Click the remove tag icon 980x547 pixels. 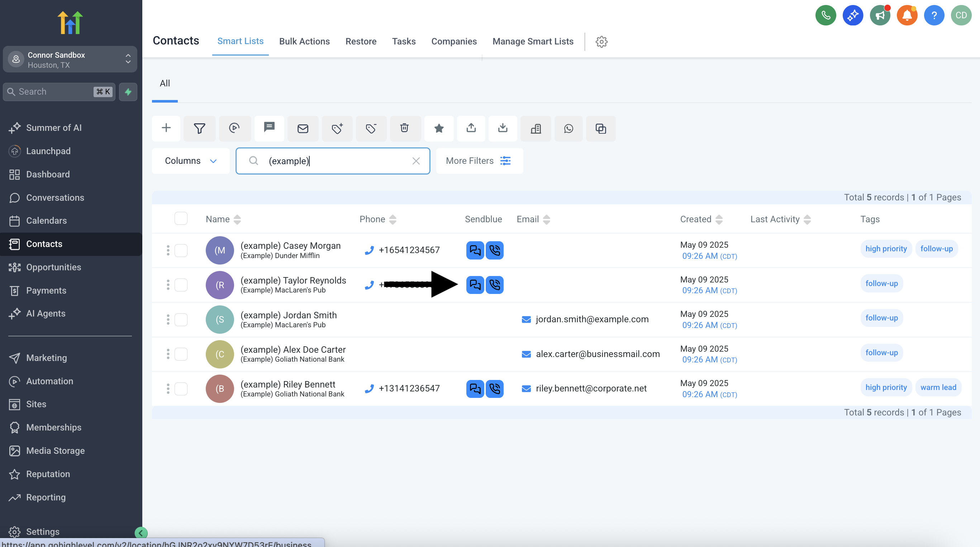pyautogui.click(x=371, y=128)
